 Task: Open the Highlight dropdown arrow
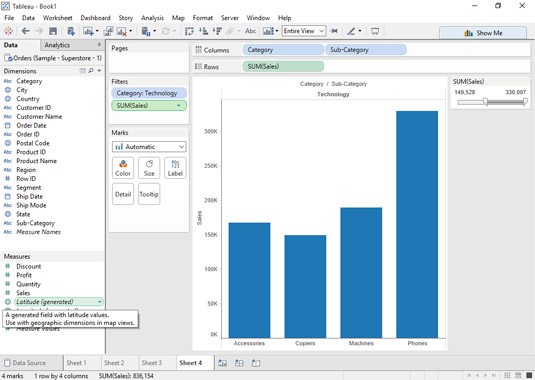tap(360, 31)
